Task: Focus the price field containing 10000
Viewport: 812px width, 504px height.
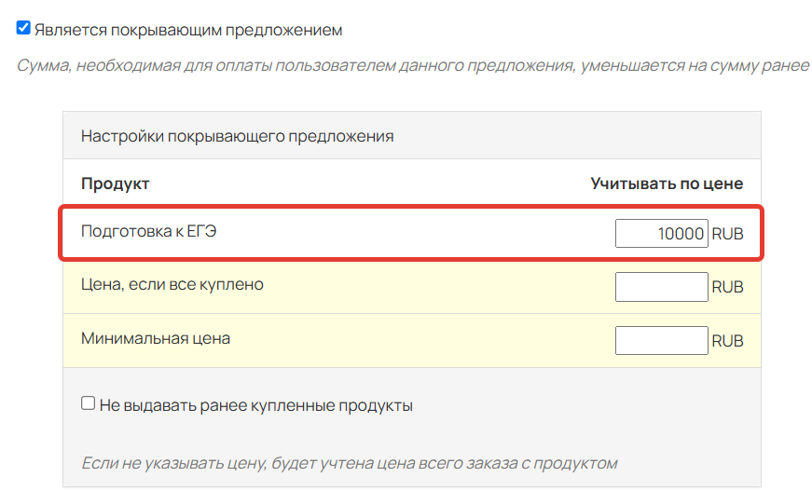Action: click(661, 234)
